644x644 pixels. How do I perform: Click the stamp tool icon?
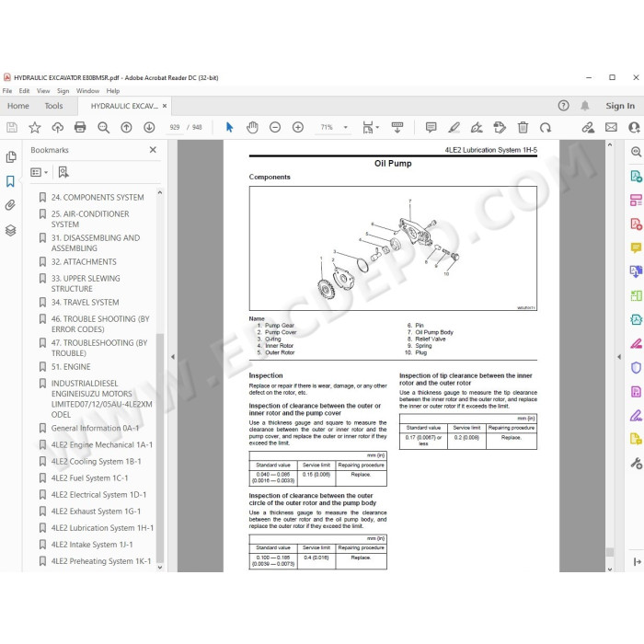(500, 127)
